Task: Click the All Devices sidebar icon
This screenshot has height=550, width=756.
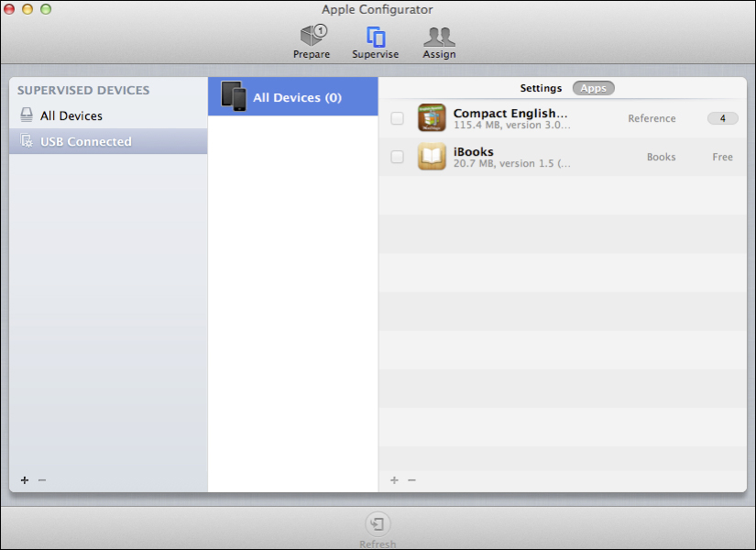Action: pos(27,115)
